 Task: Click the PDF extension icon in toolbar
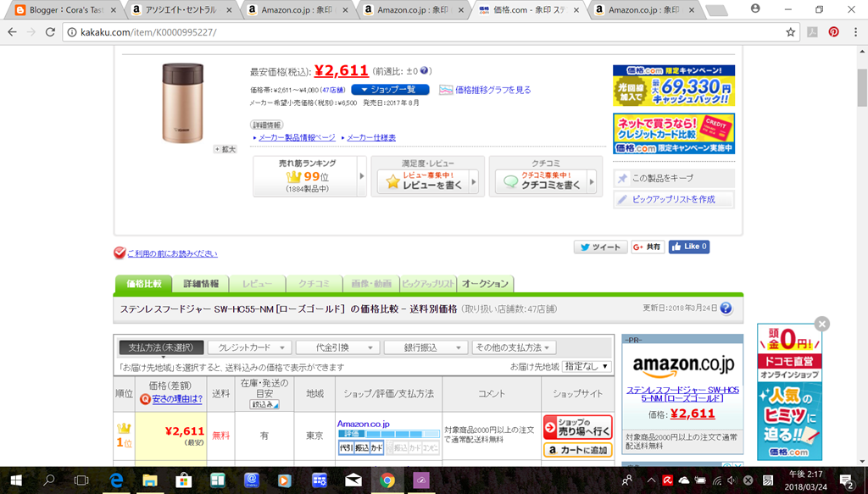pos(812,32)
